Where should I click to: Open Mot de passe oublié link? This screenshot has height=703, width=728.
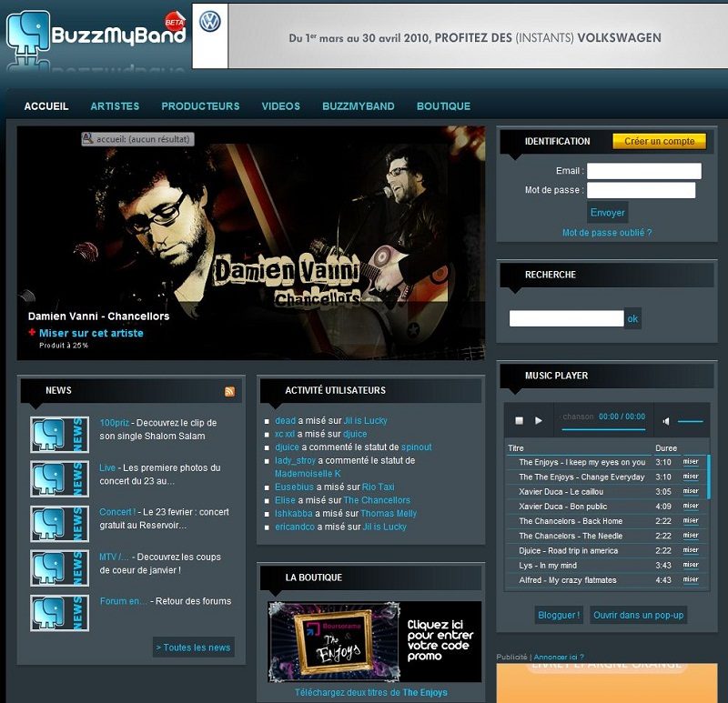click(606, 231)
